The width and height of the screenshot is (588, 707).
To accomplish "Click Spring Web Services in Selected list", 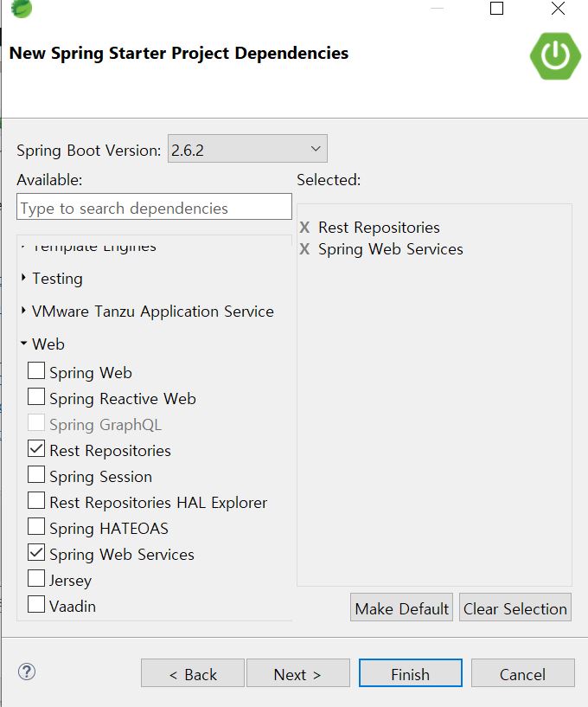I will click(391, 249).
